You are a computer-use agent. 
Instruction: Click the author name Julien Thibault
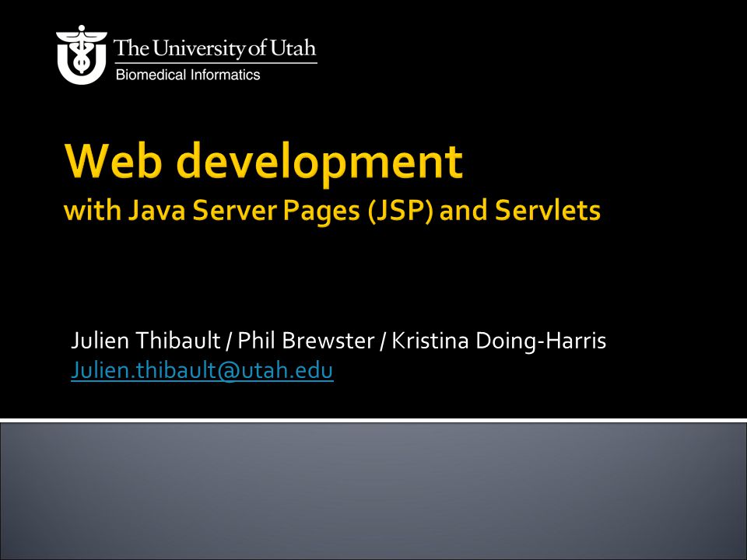point(146,341)
